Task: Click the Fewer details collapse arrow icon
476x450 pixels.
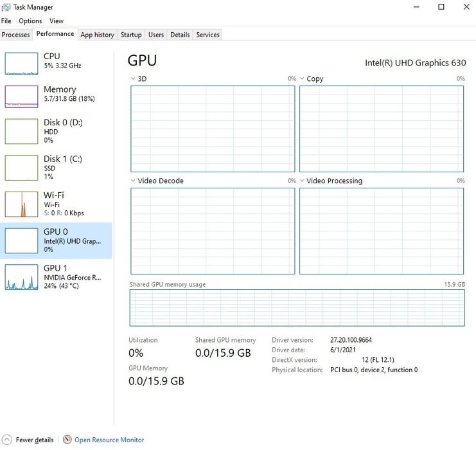Action: tap(6, 440)
